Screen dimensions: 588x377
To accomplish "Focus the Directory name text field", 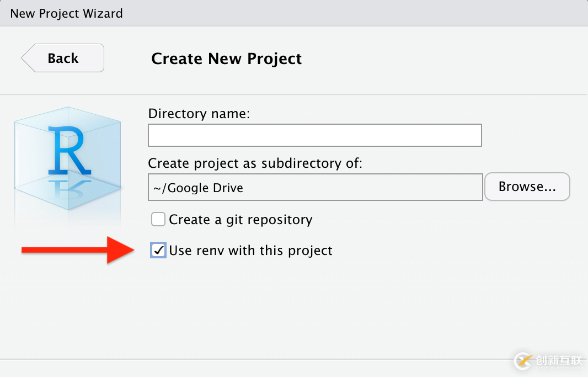I will (314, 135).
